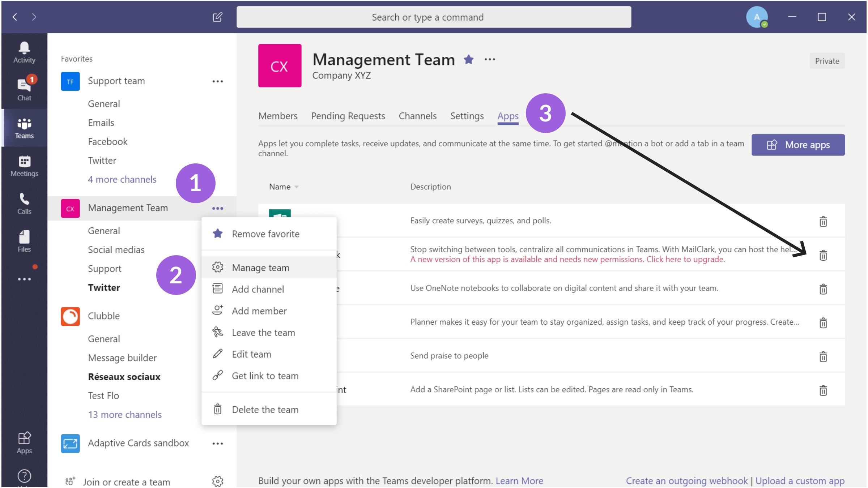Open Adaptive Cards sandbox more options
Screen dimensions: 868x488
(217, 444)
